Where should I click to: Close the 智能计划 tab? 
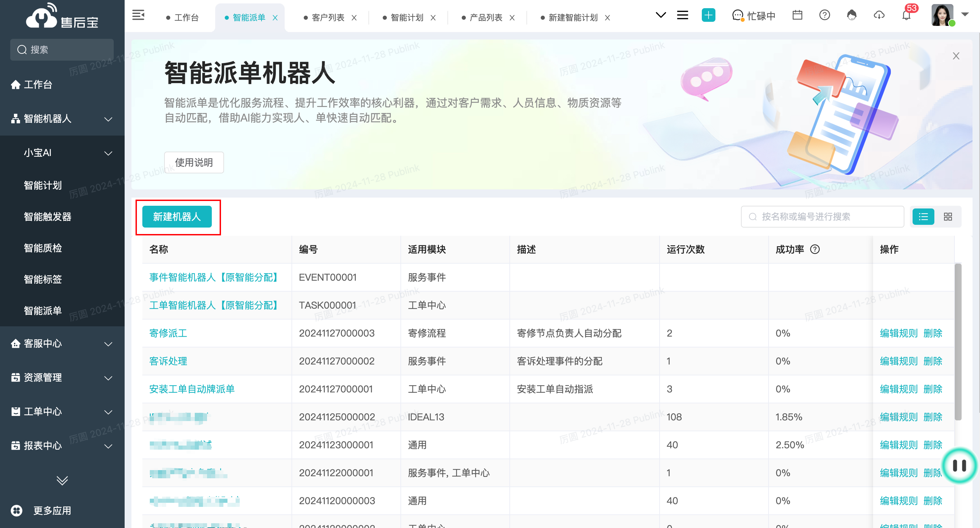tap(433, 18)
